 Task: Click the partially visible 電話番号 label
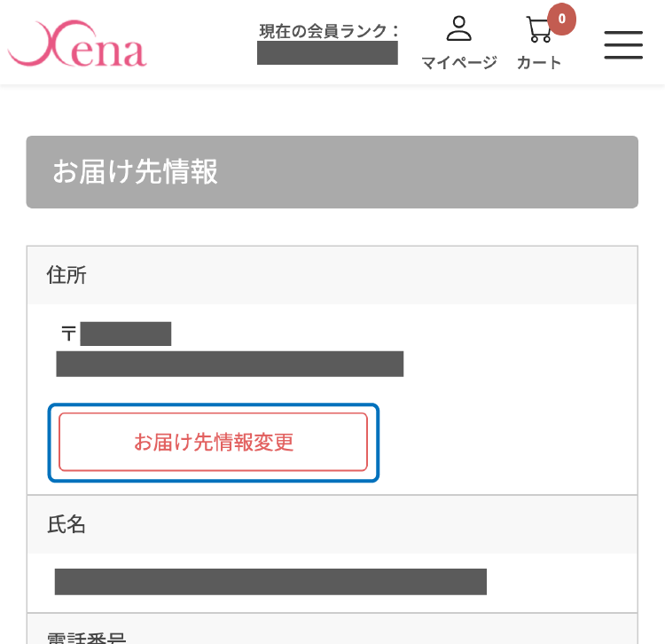[x=86, y=637]
